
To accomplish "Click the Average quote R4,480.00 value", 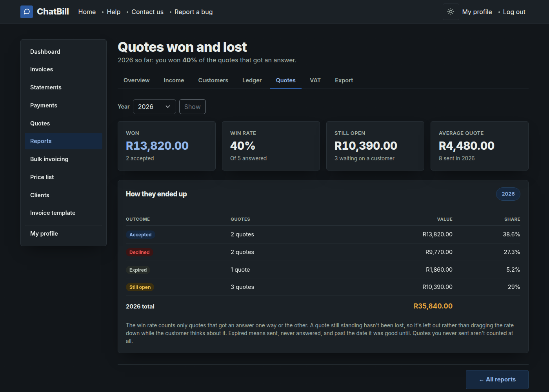I will [x=467, y=146].
